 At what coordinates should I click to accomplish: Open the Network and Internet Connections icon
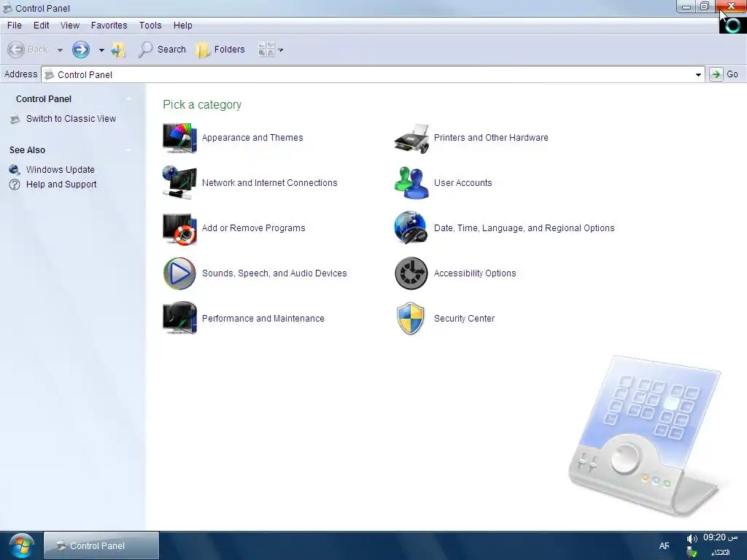(179, 183)
